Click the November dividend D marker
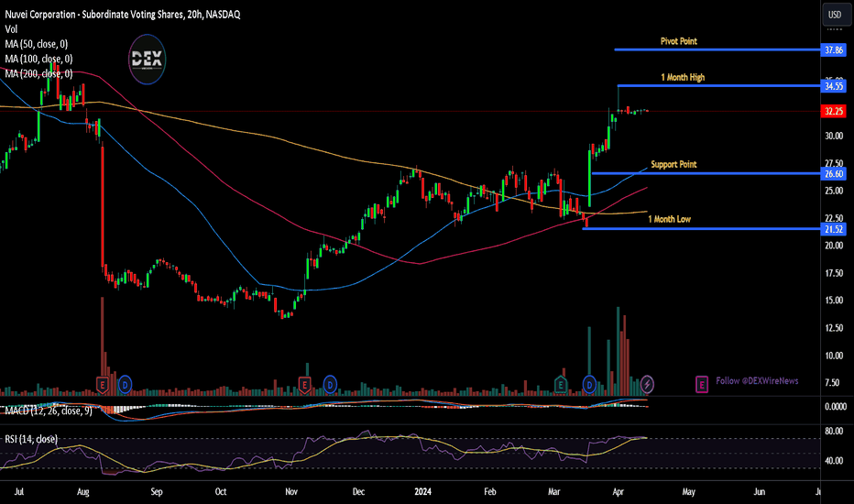This screenshot has width=854, height=504. (x=330, y=385)
